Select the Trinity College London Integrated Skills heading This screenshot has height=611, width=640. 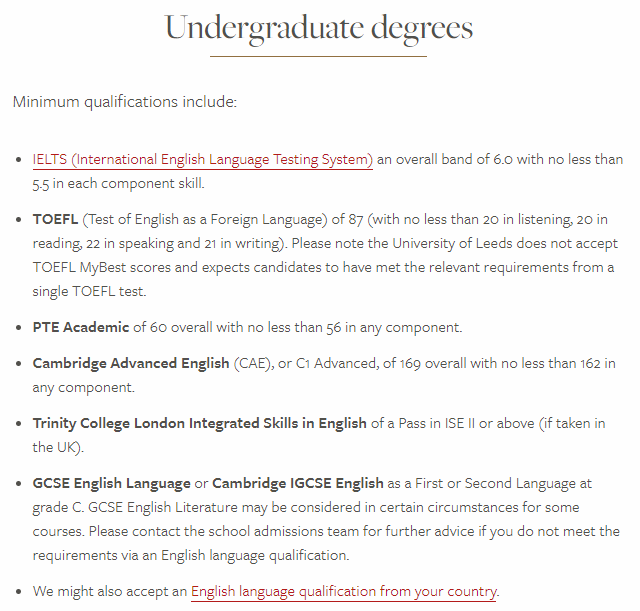200,423
